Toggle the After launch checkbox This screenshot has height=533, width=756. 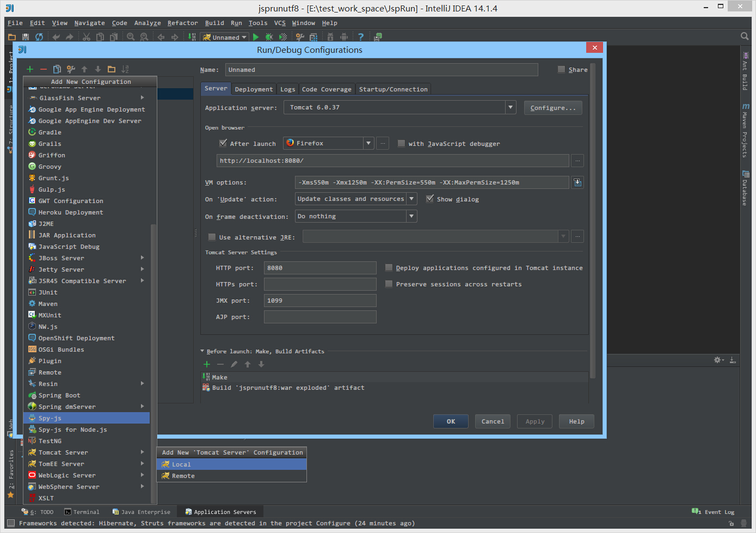click(223, 143)
